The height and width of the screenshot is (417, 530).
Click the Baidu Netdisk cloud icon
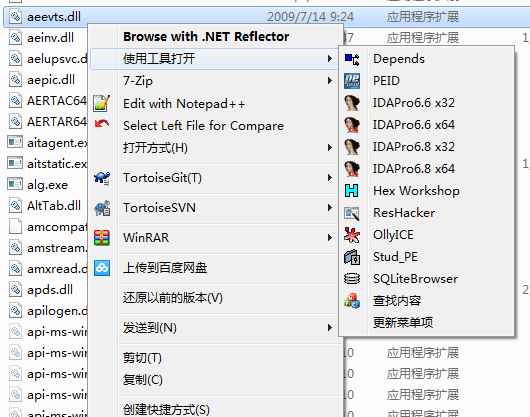click(102, 268)
